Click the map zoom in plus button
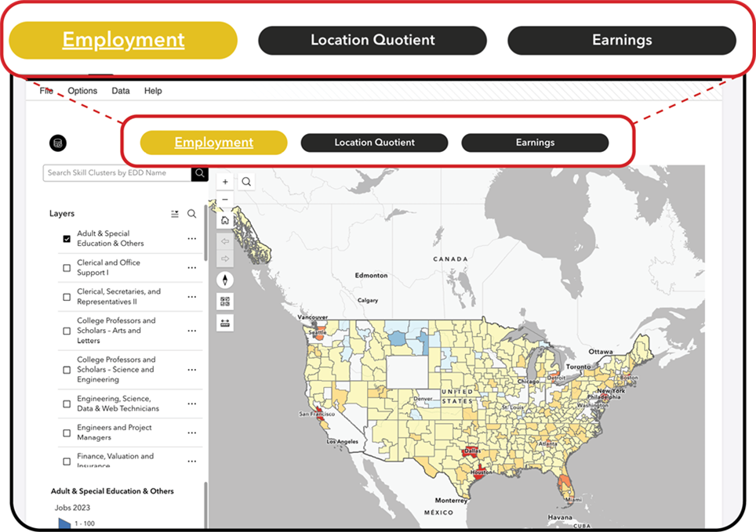Viewport: 756px width, 532px height. (x=225, y=182)
